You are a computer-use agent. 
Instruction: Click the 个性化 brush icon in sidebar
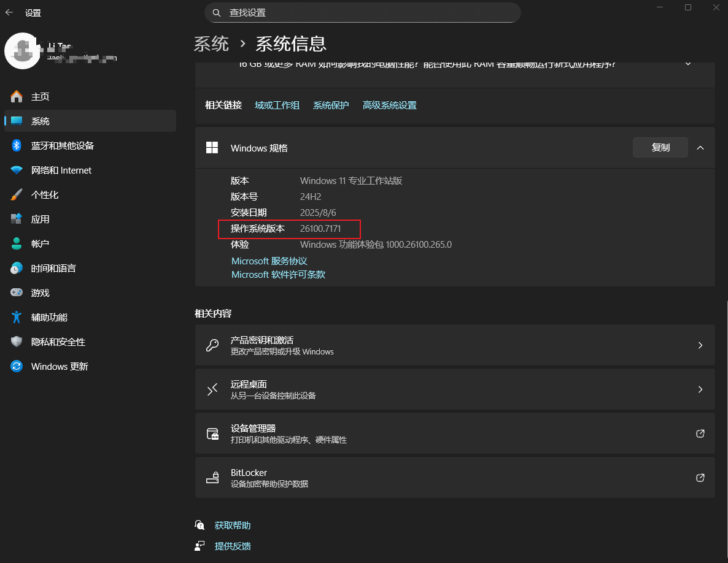(16, 194)
